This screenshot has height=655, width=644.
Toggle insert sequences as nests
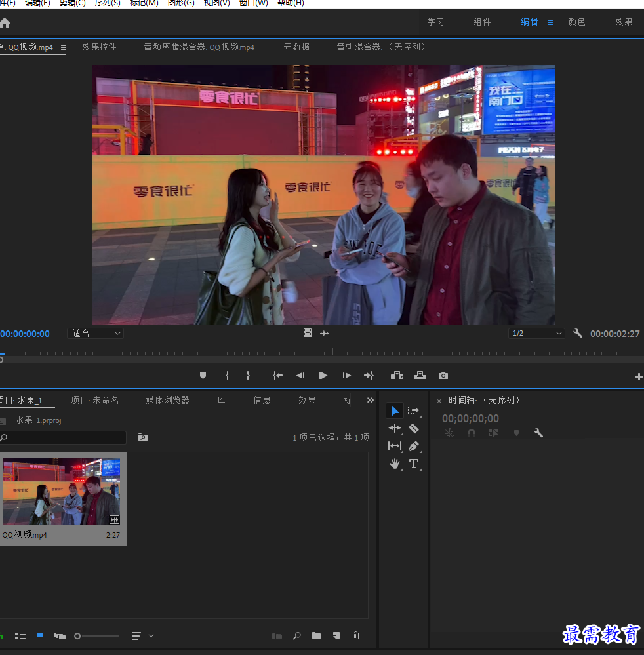[449, 433]
